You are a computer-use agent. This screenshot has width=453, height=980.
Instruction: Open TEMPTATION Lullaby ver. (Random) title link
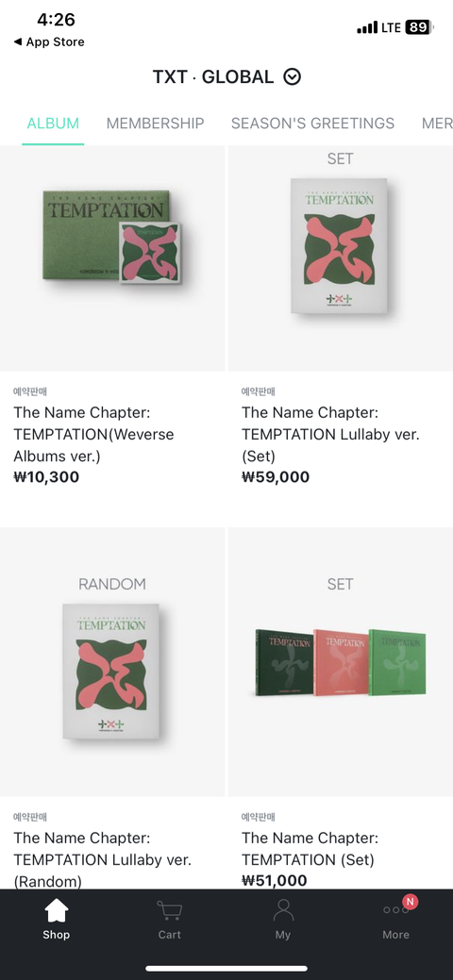103,859
